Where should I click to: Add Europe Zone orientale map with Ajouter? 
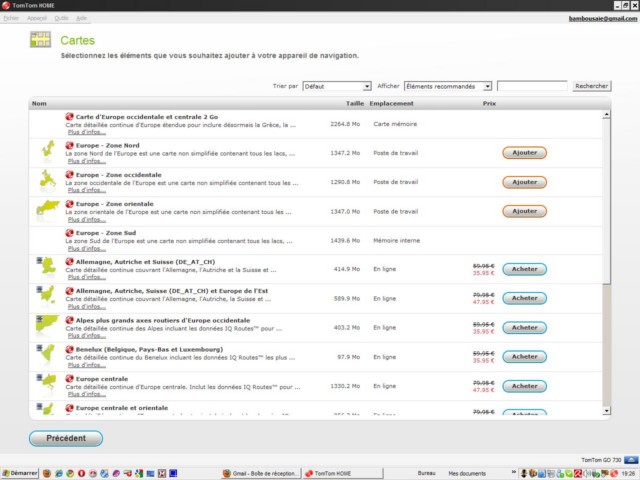524,211
